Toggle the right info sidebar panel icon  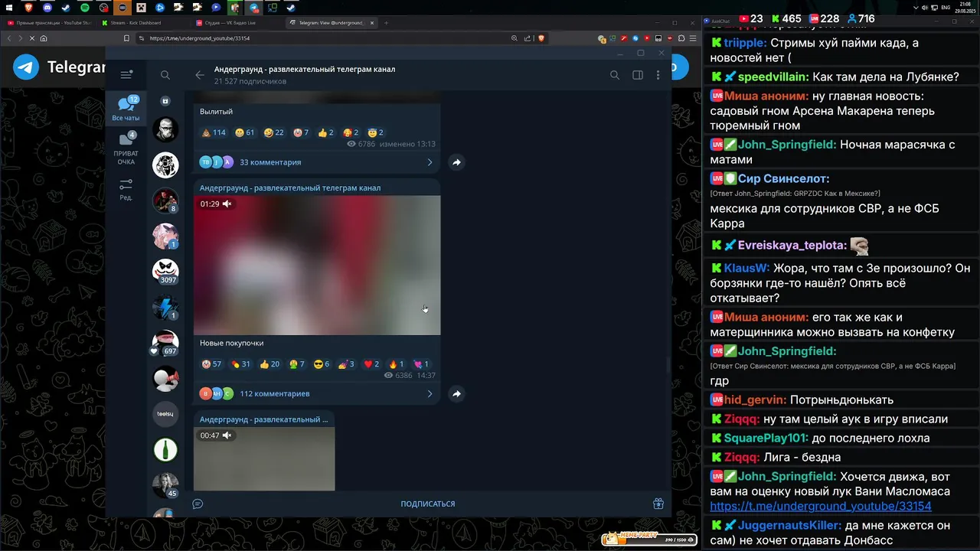pyautogui.click(x=637, y=75)
